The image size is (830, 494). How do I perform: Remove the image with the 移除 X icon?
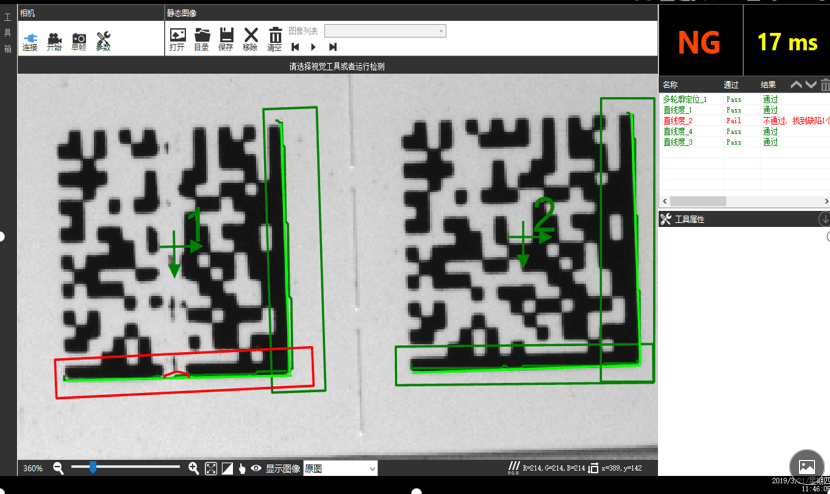pos(250,38)
